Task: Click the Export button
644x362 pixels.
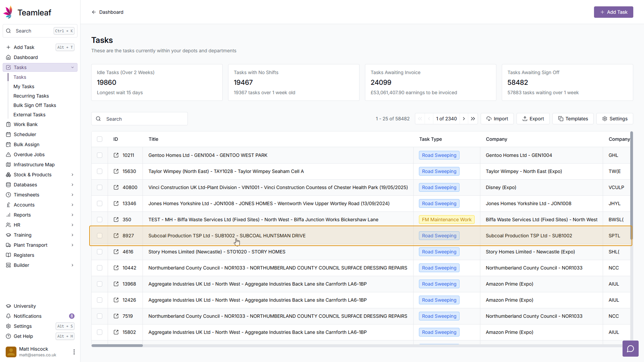Action: [x=533, y=119]
